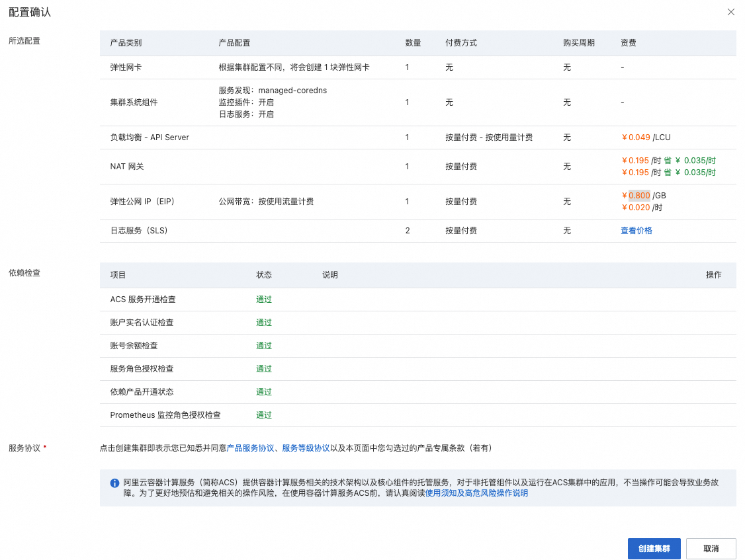Viewport: 745px width, 560px height.
Task: Click the 产品配置 column header
Action: click(234, 43)
